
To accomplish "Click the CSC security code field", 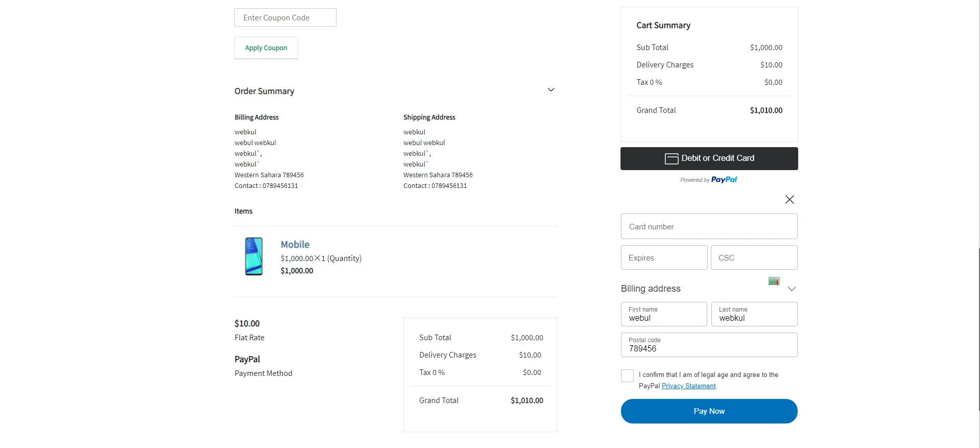I will pos(754,258).
